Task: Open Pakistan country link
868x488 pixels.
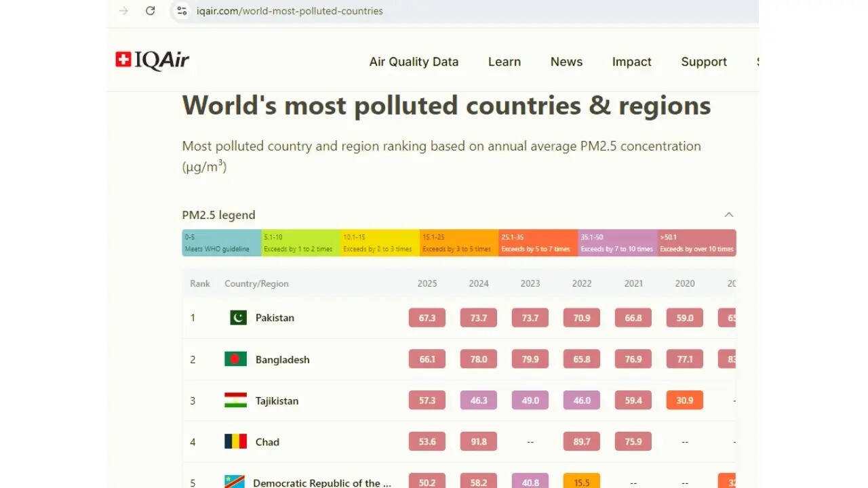Action: coord(275,318)
